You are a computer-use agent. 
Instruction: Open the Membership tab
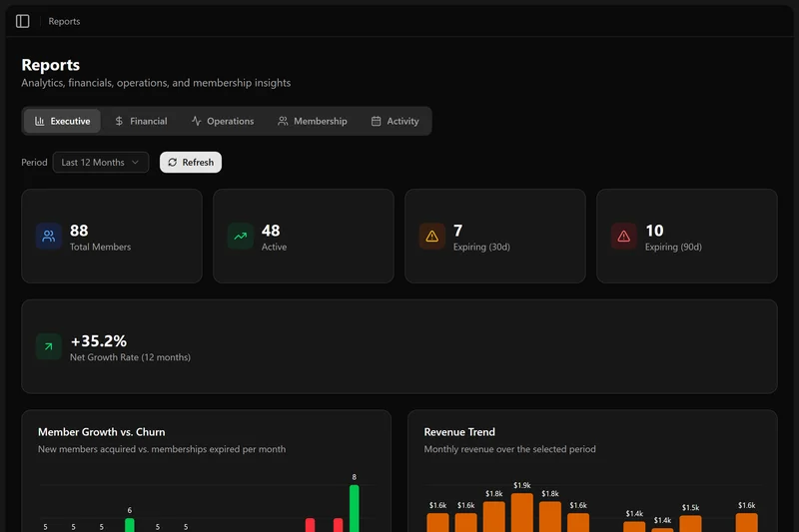(313, 121)
